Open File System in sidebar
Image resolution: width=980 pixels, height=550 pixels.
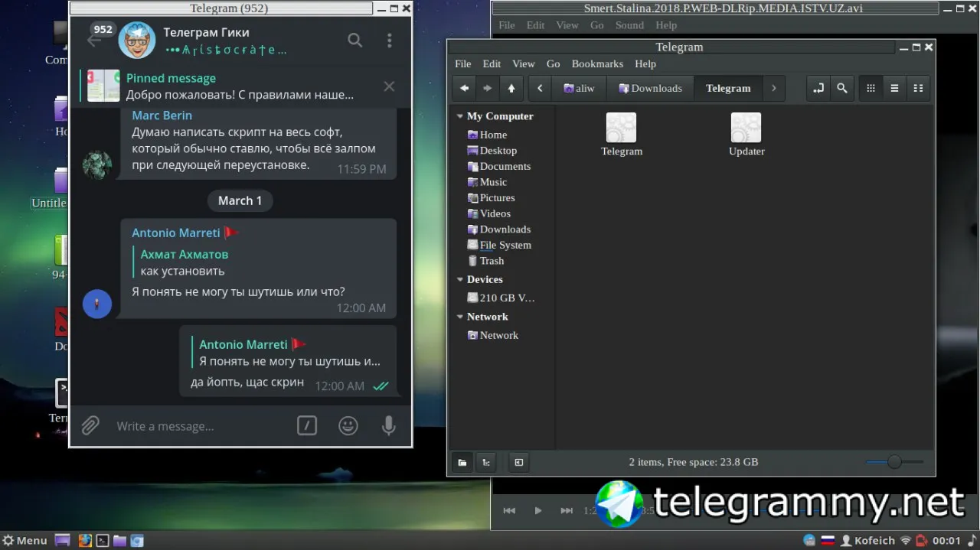(499, 245)
